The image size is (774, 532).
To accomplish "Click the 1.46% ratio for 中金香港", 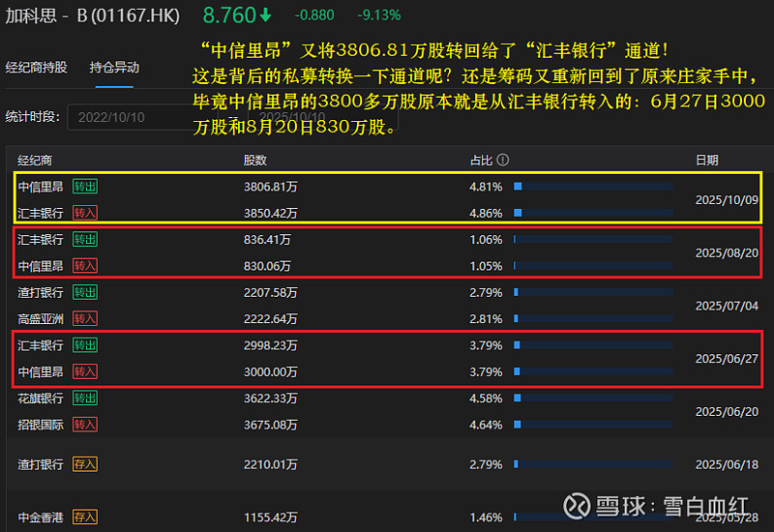I will [x=486, y=517].
